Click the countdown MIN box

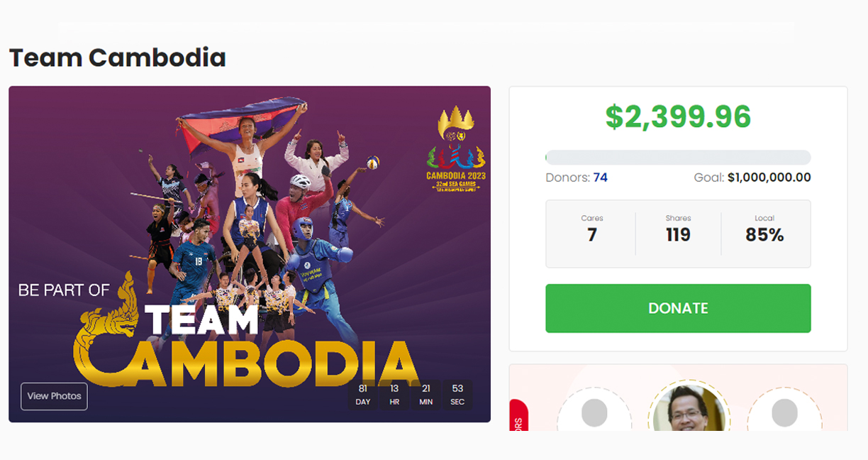point(425,395)
